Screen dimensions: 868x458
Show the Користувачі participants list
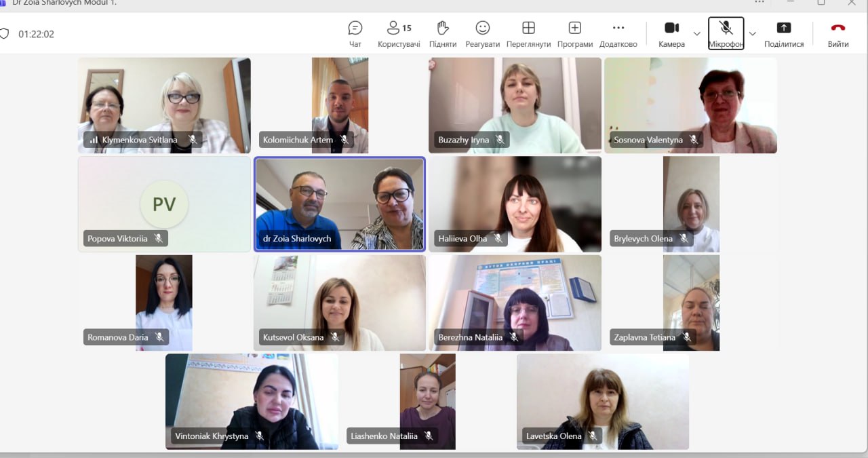click(x=398, y=34)
